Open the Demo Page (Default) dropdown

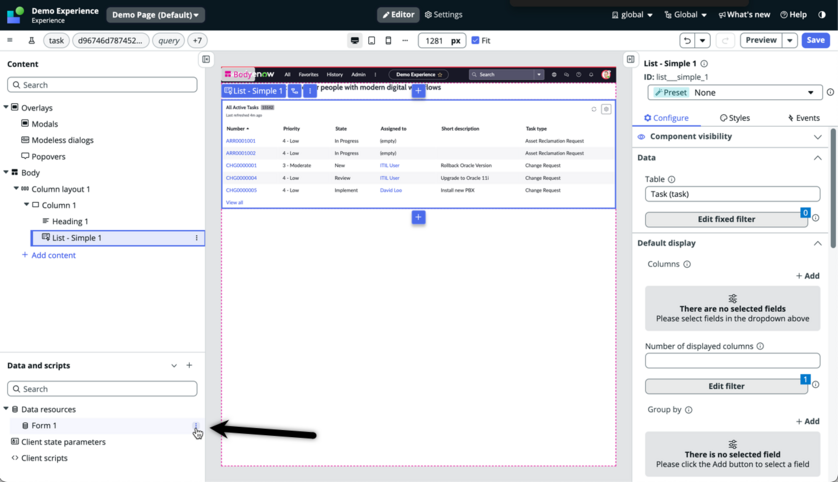[156, 15]
